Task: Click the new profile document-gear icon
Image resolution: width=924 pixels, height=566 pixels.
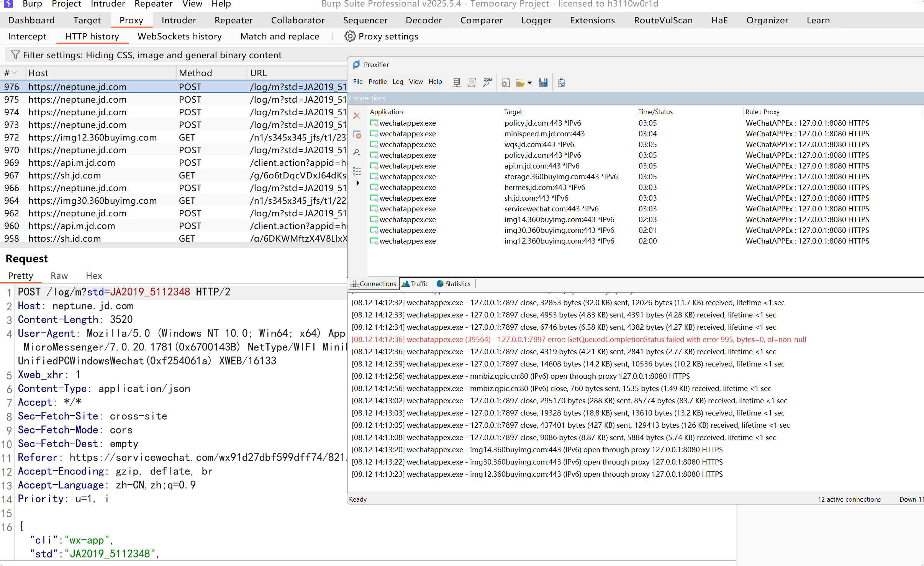Action: (506, 82)
